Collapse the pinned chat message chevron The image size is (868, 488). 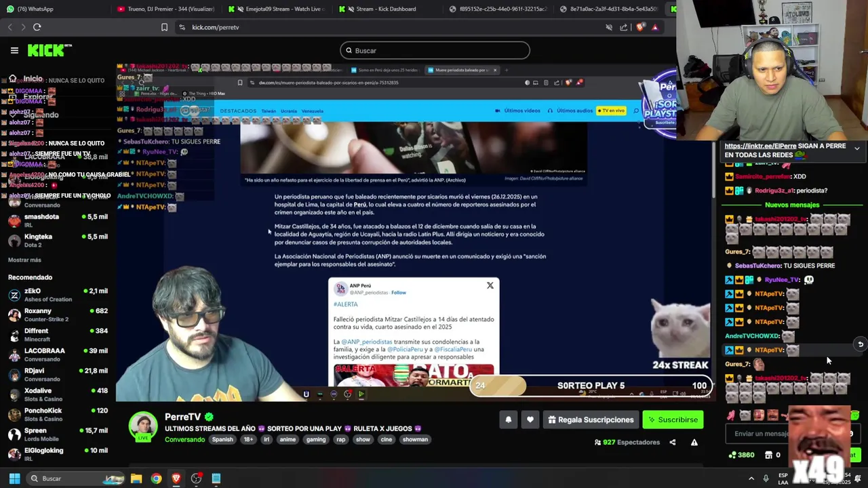point(856,148)
